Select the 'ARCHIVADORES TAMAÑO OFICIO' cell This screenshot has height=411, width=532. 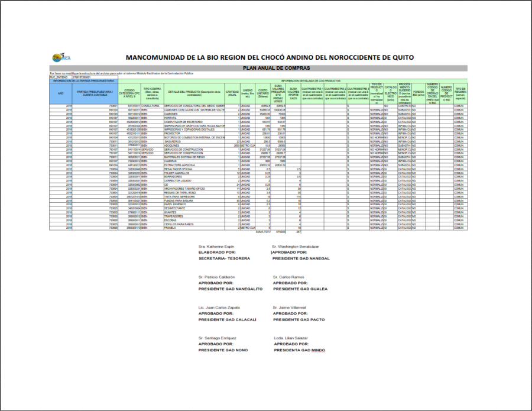pos(194,189)
